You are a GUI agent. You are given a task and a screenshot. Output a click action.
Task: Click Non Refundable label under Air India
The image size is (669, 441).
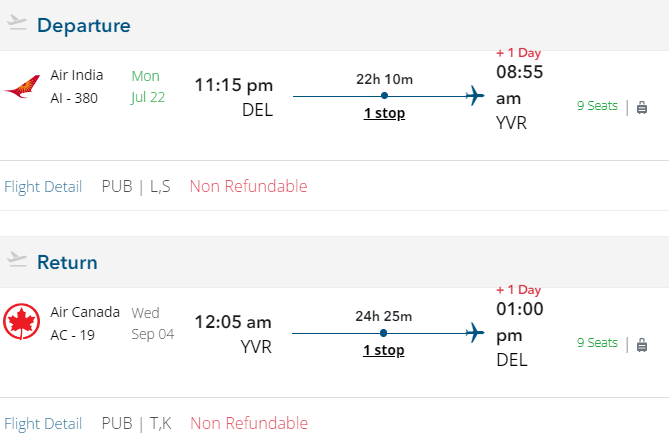tap(248, 186)
